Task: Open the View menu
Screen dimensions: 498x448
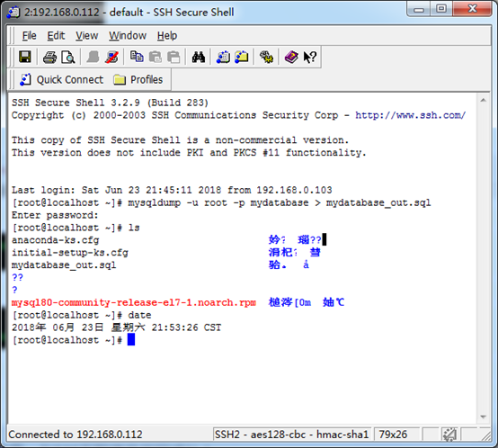Action: pos(86,36)
